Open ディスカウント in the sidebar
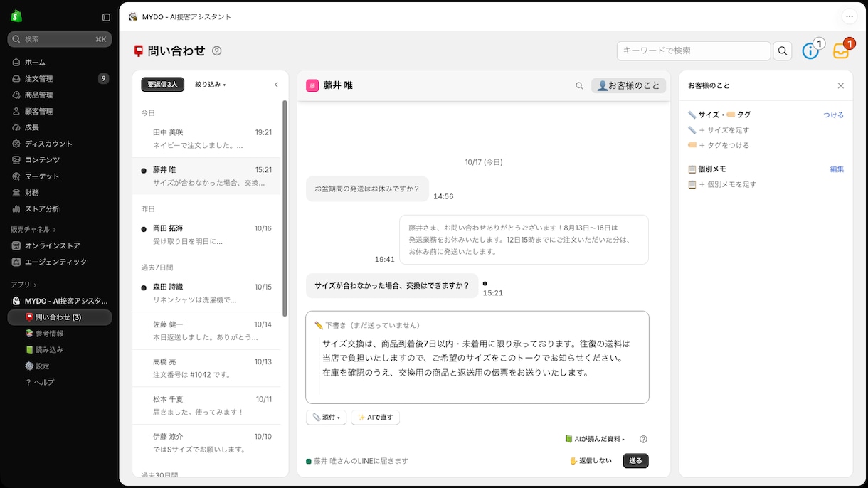This screenshot has width=868, height=488. point(59,144)
